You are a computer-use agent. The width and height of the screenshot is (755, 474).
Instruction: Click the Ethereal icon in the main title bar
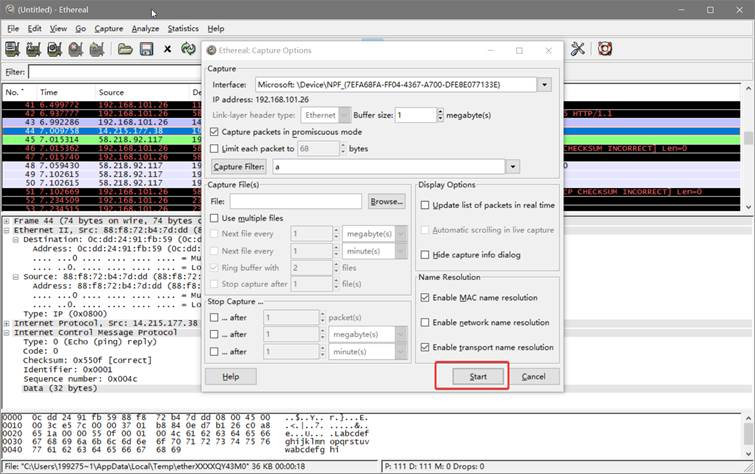pos(9,9)
